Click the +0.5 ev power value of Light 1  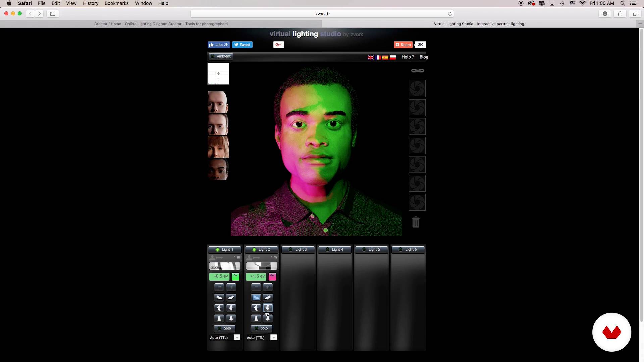pos(219,277)
